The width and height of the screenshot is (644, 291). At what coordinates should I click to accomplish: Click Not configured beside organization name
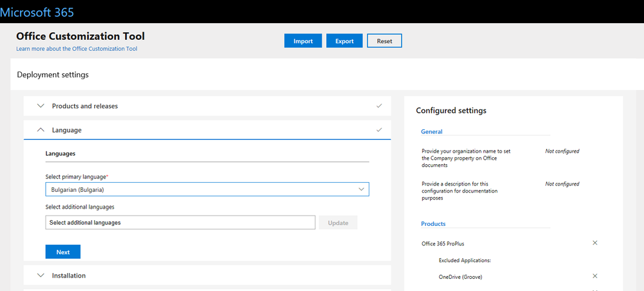tap(562, 151)
